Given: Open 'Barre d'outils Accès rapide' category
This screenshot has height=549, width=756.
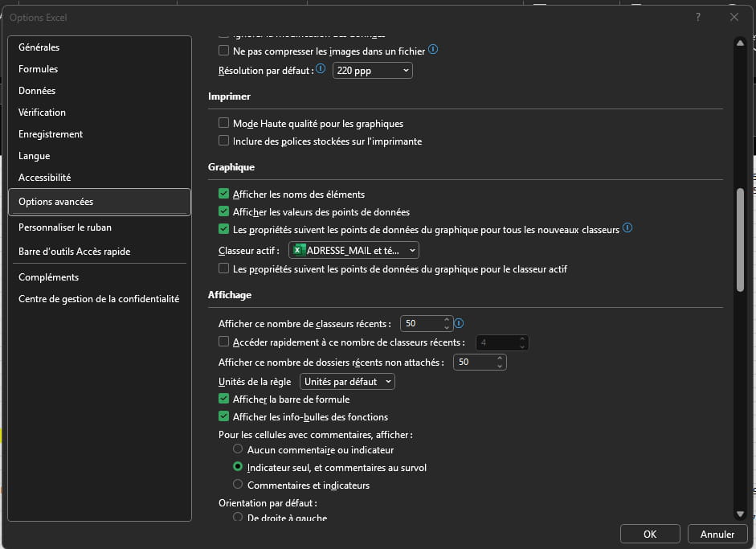Looking at the screenshot, I should point(100,252).
